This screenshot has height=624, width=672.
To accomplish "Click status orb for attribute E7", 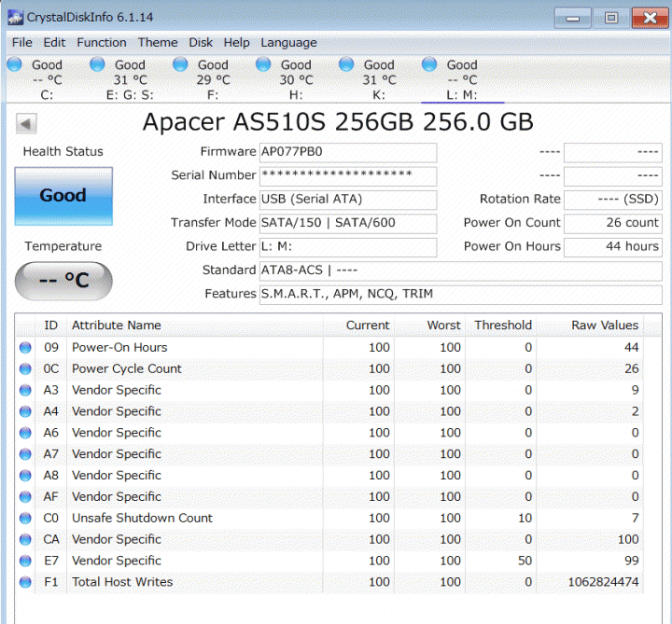I will (25, 561).
